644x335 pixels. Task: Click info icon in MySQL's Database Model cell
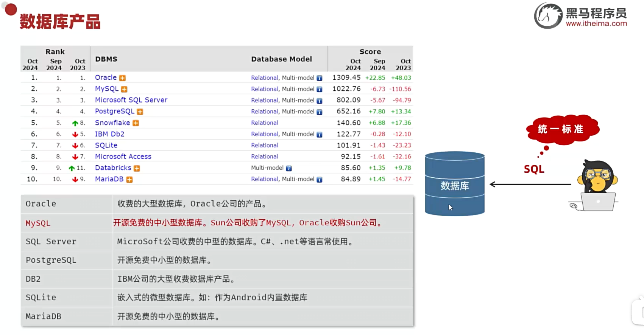pos(320,90)
